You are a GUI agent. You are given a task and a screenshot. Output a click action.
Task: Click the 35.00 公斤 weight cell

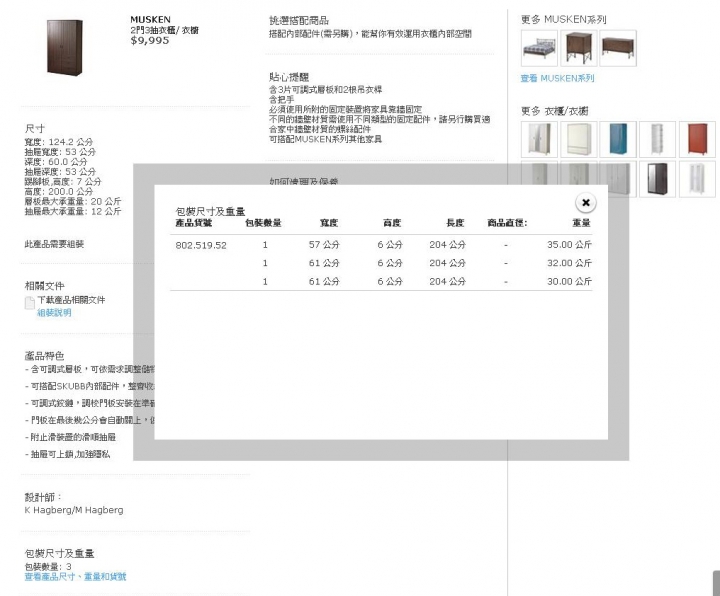569,245
